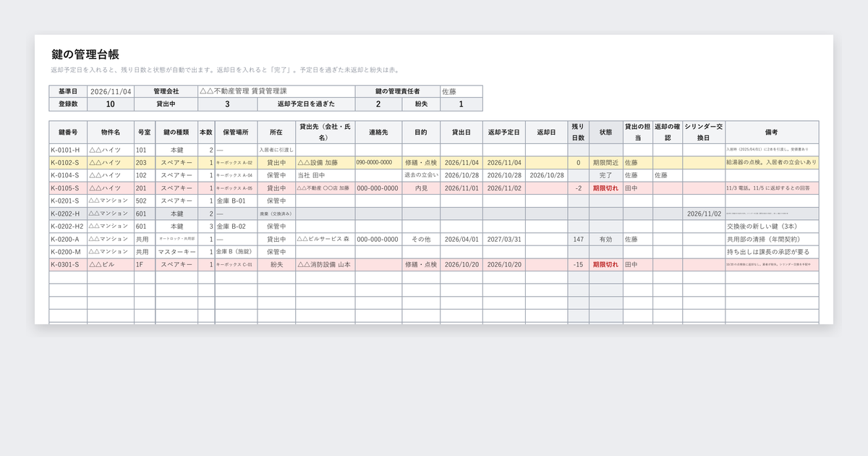Click the borrower △△消防設備 山本
This screenshot has height=456, width=868.
[324, 265]
